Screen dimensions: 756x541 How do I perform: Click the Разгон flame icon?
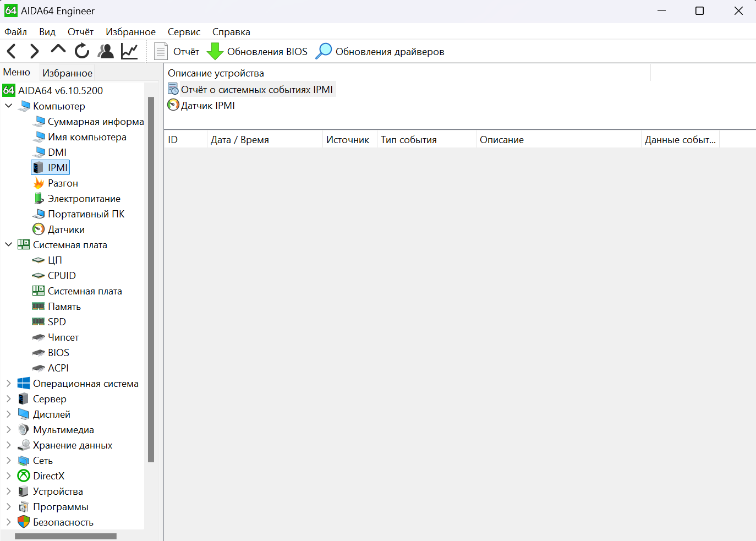click(x=39, y=183)
